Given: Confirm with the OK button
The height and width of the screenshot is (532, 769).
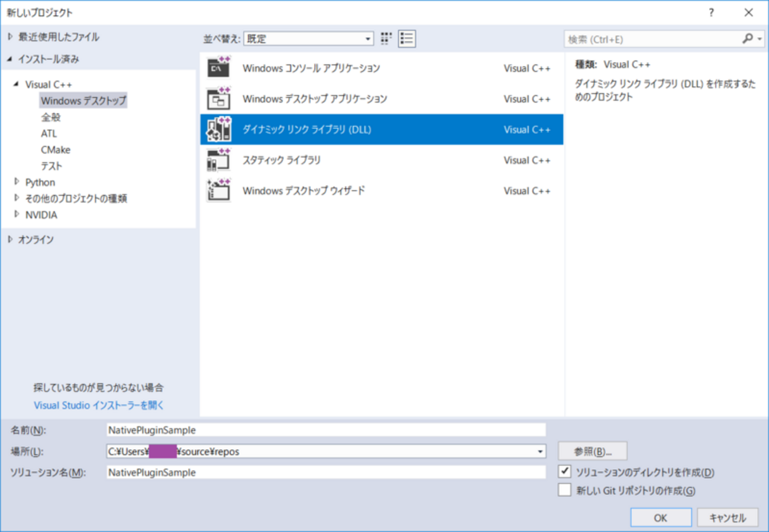Looking at the screenshot, I should coord(661,518).
